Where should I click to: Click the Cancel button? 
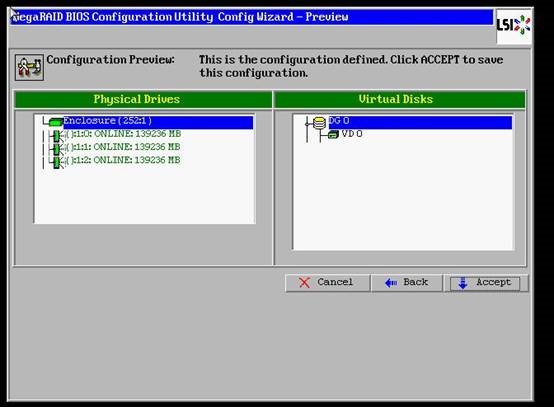pyautogui.click(x=327, y=283)
